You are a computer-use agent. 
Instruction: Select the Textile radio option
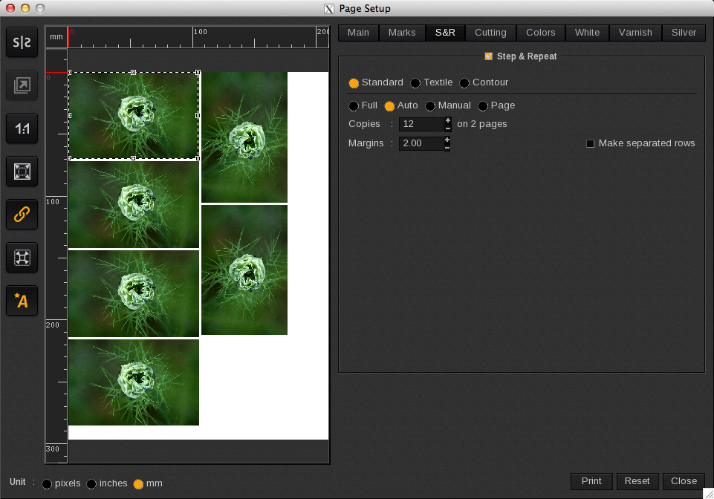[416, 83]
